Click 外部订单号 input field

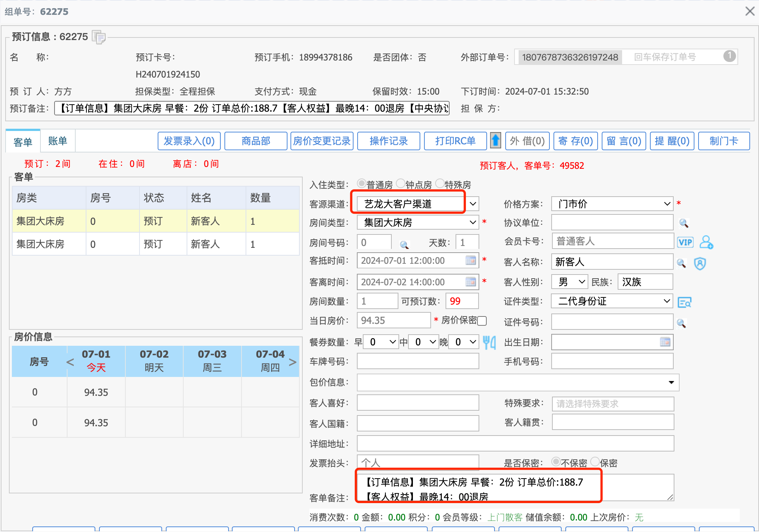[x=626, y=57]
